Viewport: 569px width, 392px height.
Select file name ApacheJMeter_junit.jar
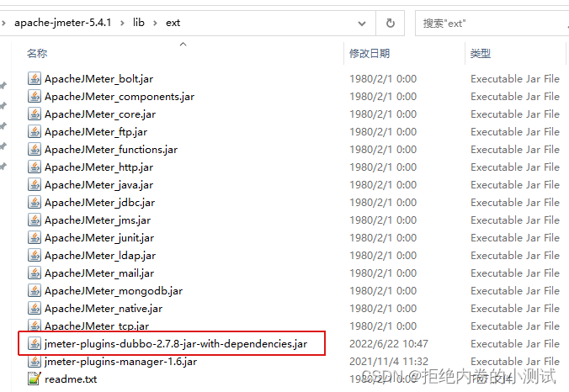(x=99, y=238)
